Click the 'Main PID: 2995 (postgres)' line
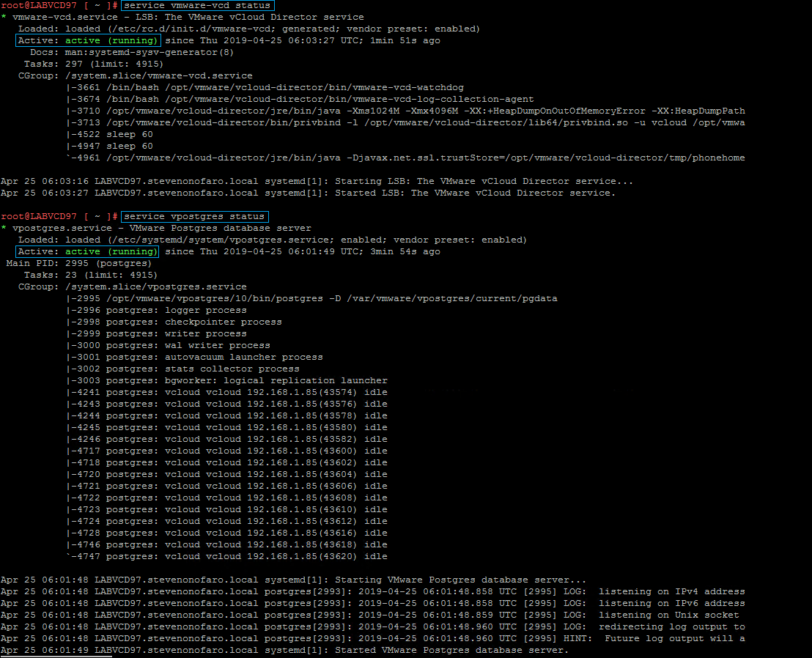The image size is (812, 658). pos(79,264)
